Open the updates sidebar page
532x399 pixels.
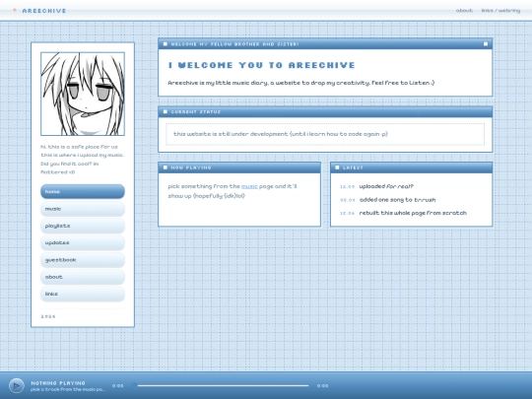click(83, 242)
